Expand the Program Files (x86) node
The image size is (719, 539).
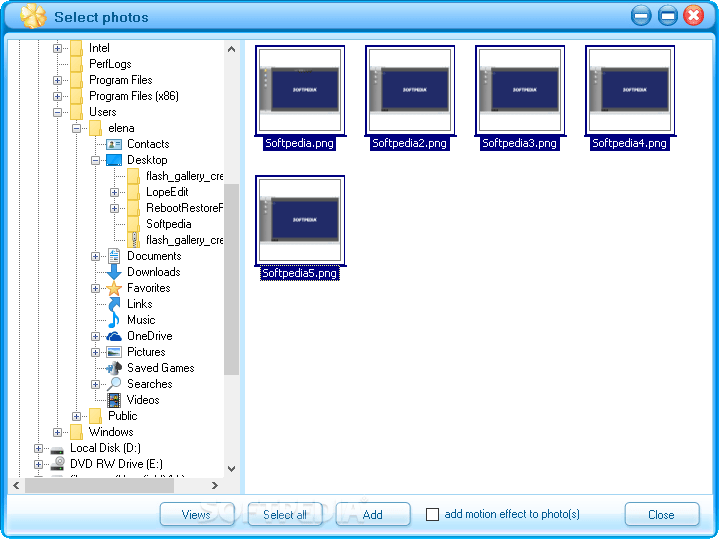pyautogui.click(x=57, y=96)
